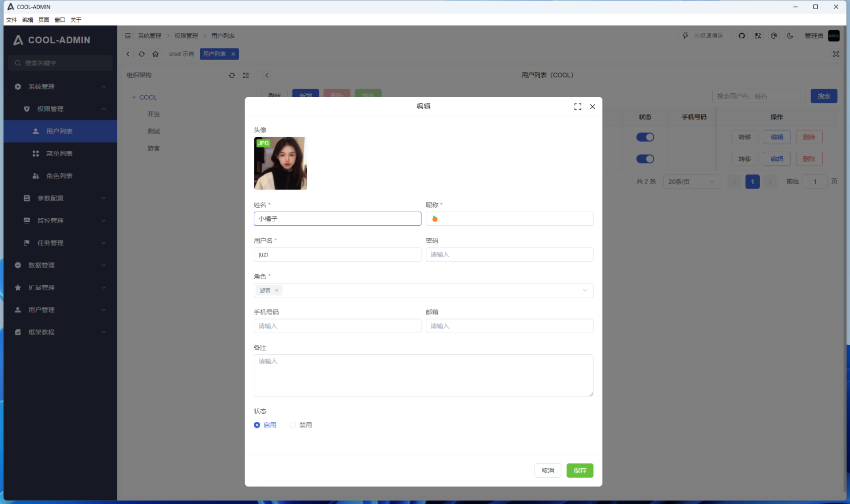Open the 页面 menu in the menu bar

click(x=43, y=20)
